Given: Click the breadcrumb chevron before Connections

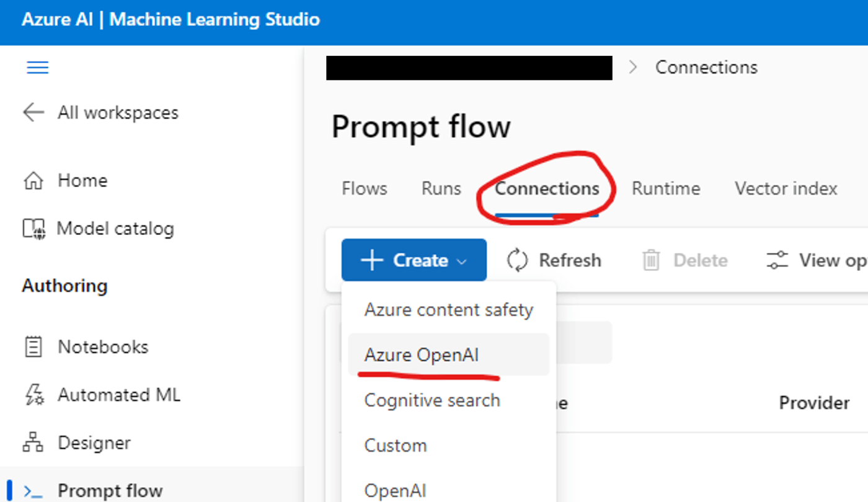Looking at the screenshot, I should tap(633, 68).
